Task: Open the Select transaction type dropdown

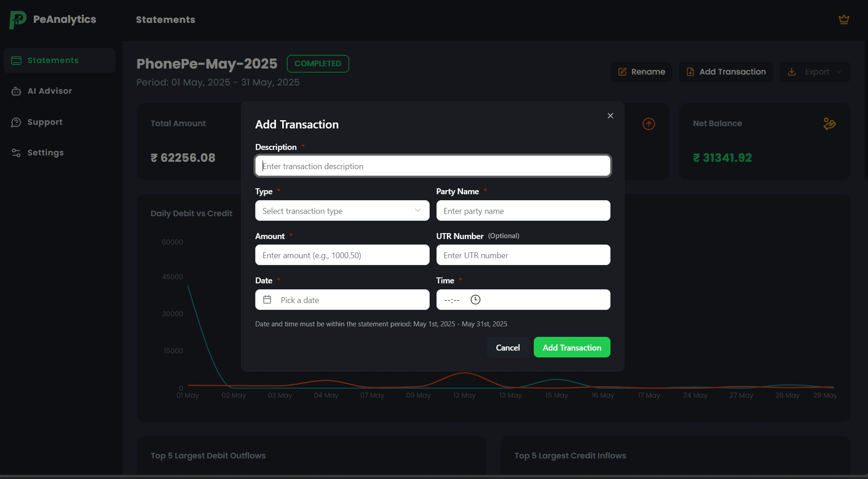Action: pyautogui.click(x=342, y=211)
